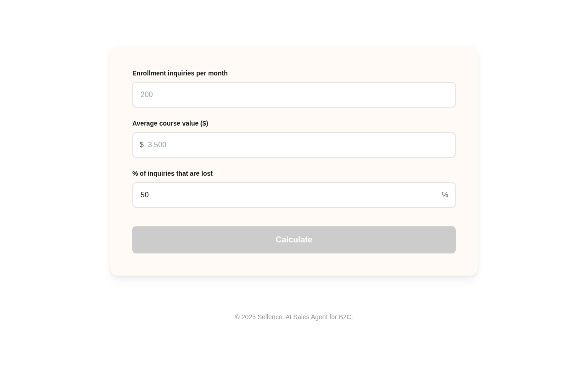Click the 3,500 placeholder text
The width and height of the screenshot is (588, 368).
point(157,145)
